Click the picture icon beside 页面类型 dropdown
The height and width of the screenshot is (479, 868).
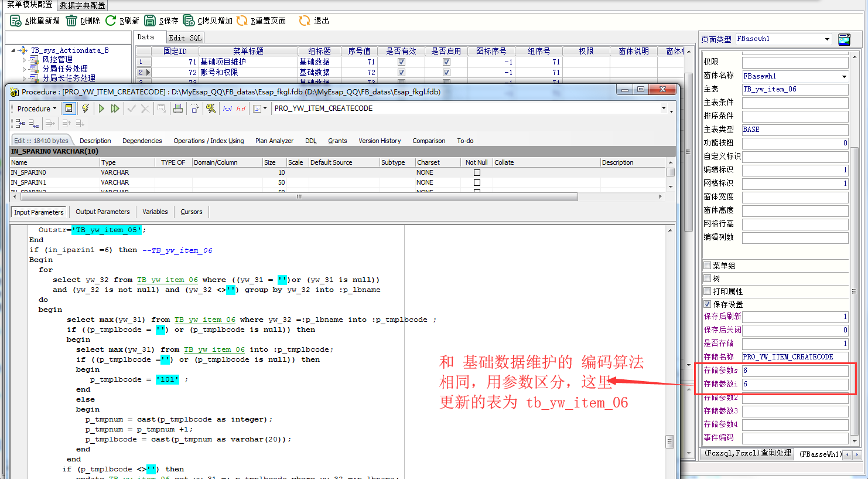844,39
